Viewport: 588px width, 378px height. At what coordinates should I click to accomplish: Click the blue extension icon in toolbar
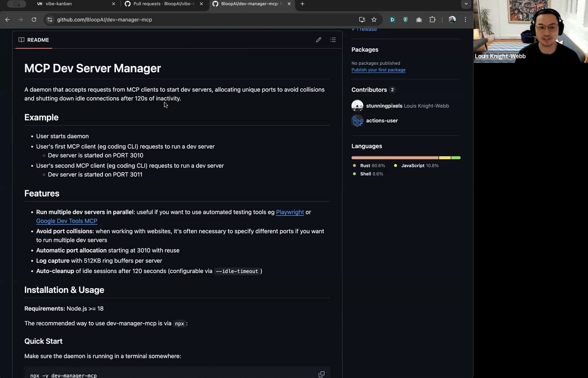tap(392, 19)
